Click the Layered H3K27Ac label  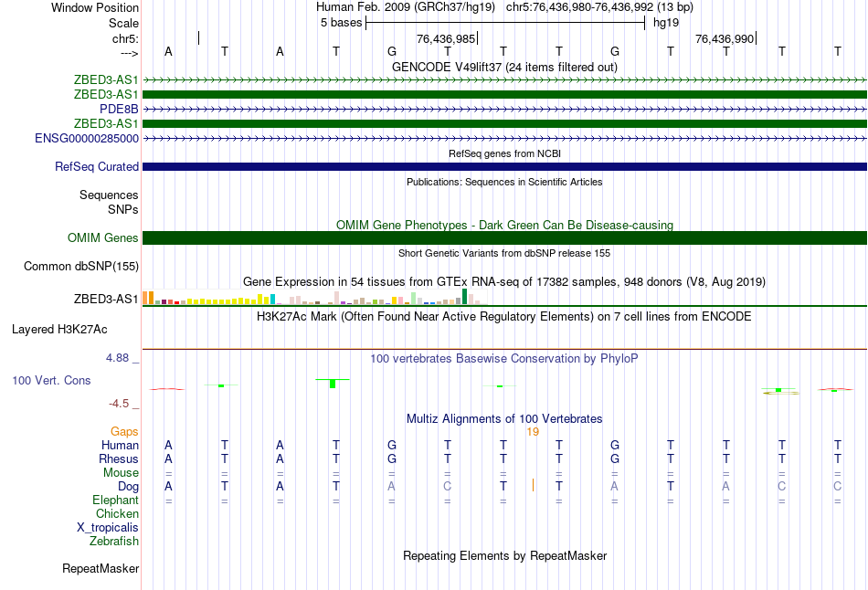pos(59,330)
